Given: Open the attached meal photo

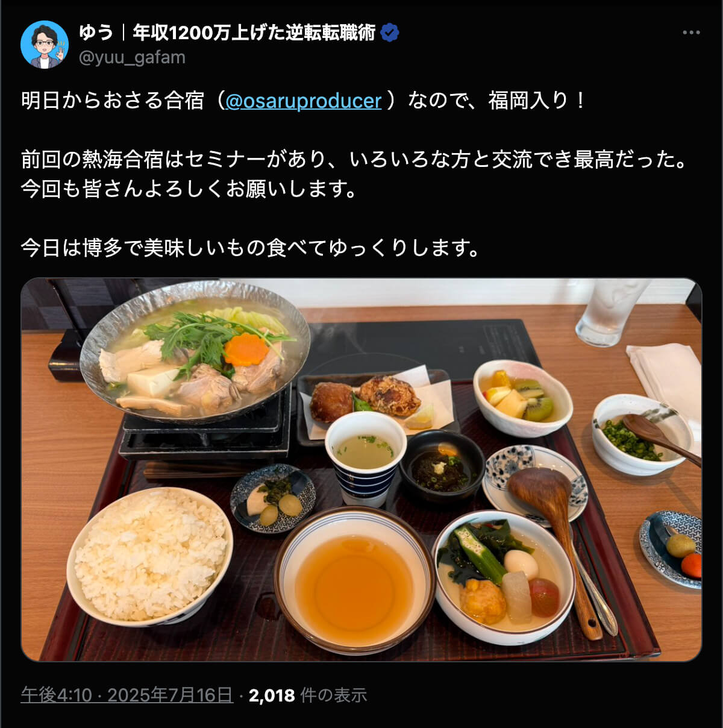Looking at the screenshot, I should click(x=361, y=469).
